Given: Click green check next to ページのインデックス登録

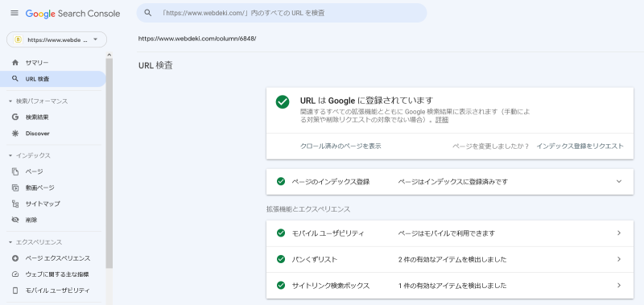Looking at the screenshot, I should (281, 181).
